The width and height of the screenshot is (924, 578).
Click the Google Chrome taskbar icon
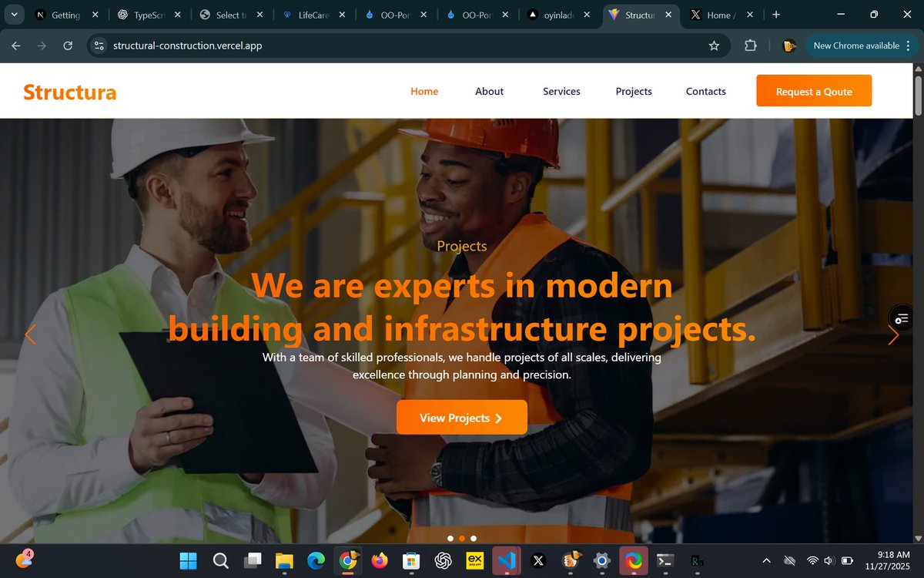(348, 560)
